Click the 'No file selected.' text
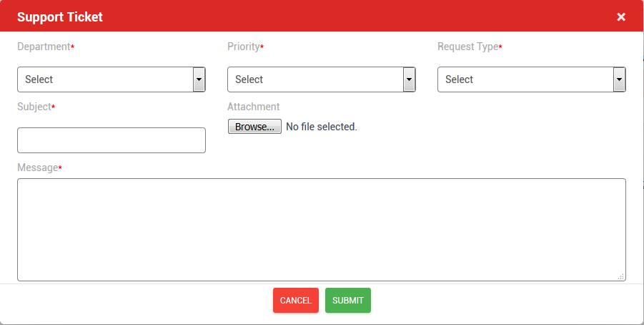 [x=321, y=127]
